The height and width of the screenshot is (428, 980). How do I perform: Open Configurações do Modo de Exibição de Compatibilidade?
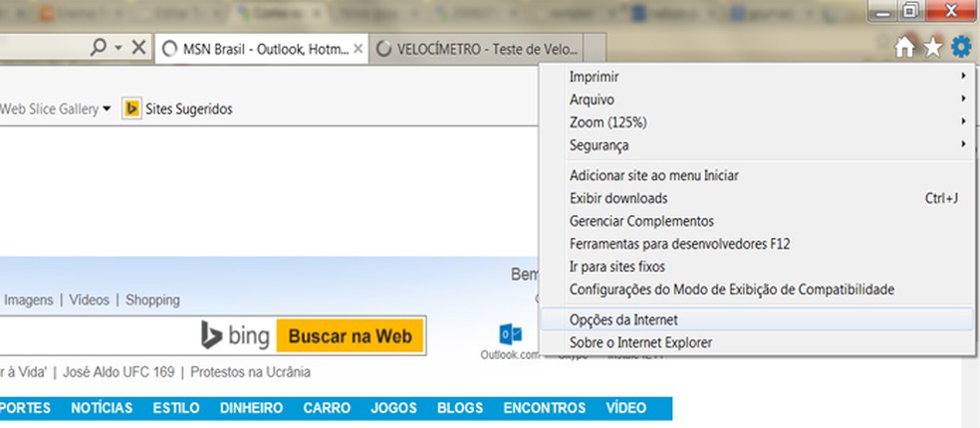pos(758,290)
